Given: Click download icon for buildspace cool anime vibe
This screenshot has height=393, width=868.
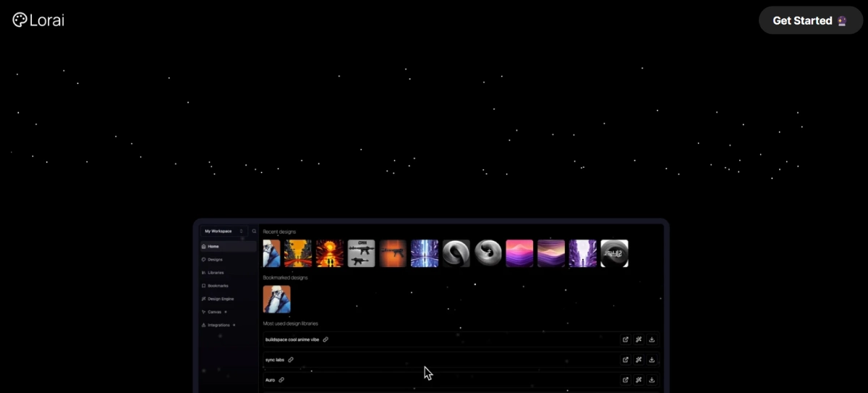Looking at the screenshot, I should [x=652, y=339].
